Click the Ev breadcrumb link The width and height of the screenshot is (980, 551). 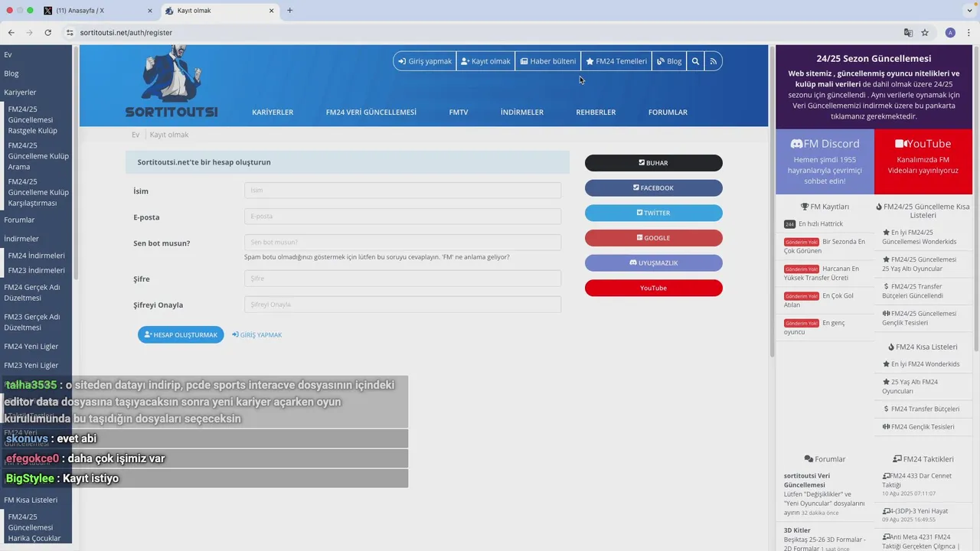tap(136, 135)
